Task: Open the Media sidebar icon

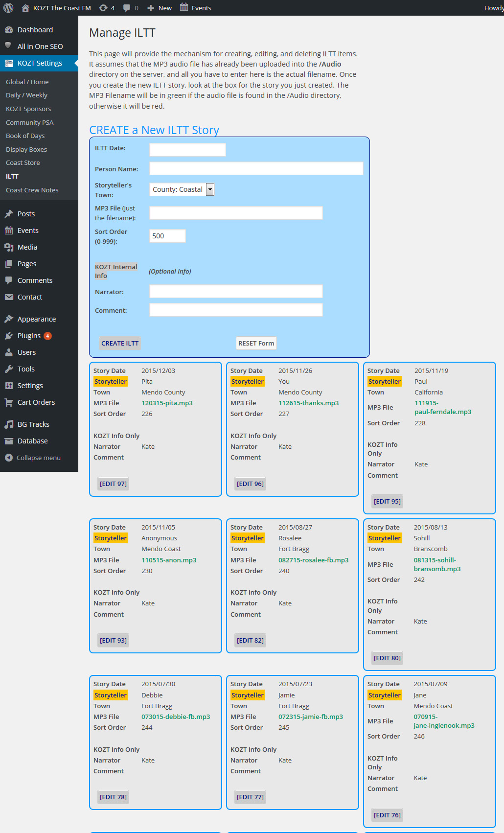Action: point(9,247)
